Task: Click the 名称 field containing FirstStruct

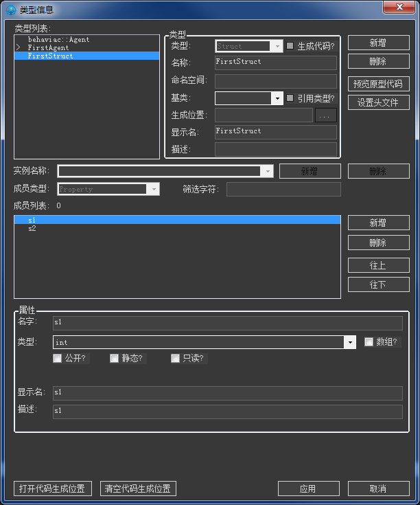Action: click(x=275, y=63)
